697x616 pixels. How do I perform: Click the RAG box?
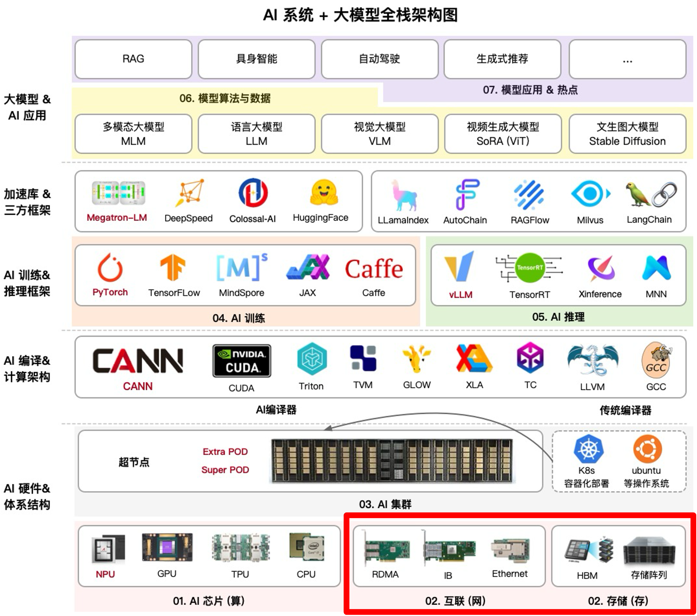[x=133, y=59]
